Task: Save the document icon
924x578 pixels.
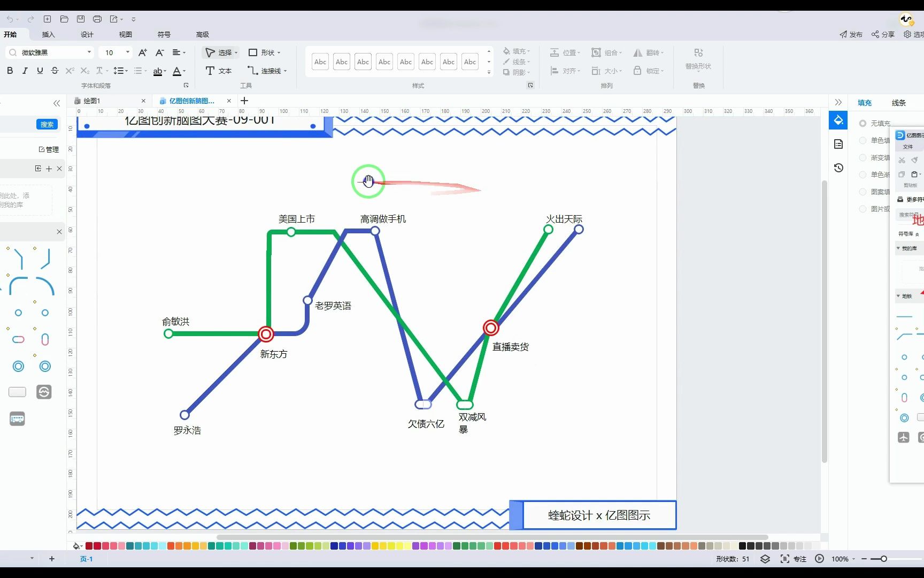Action: pos(81,19)
